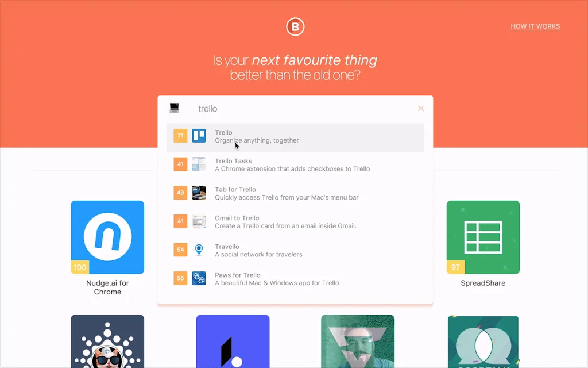Click the 'next favourite thing' headline
Image resolution: width=588 pixels, height=368 pixels.
pos(314,60)
